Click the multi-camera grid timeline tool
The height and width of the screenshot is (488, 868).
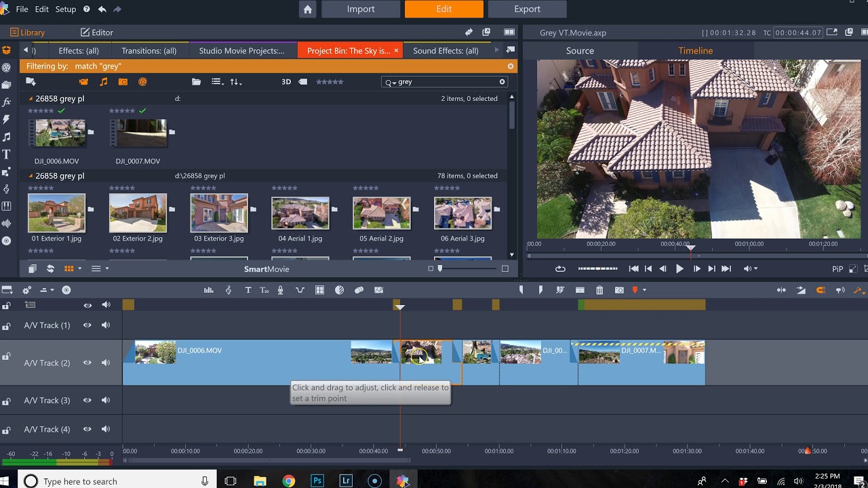click(x=320, y=290)
